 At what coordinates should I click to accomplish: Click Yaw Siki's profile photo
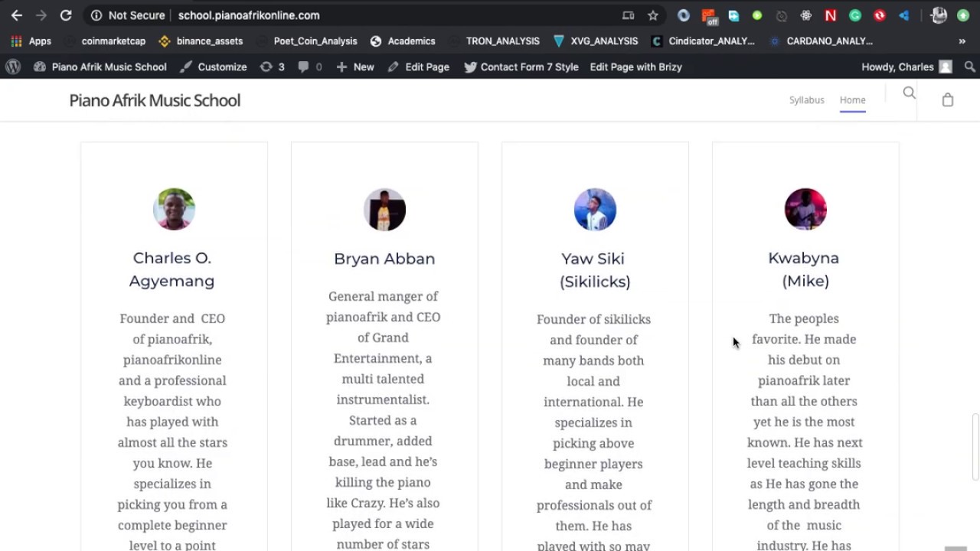pos(595,209)
